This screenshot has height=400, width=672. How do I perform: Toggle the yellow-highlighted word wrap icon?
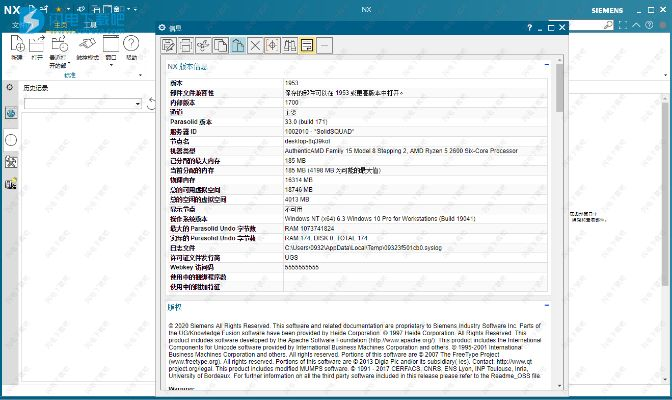pos(307,45)
